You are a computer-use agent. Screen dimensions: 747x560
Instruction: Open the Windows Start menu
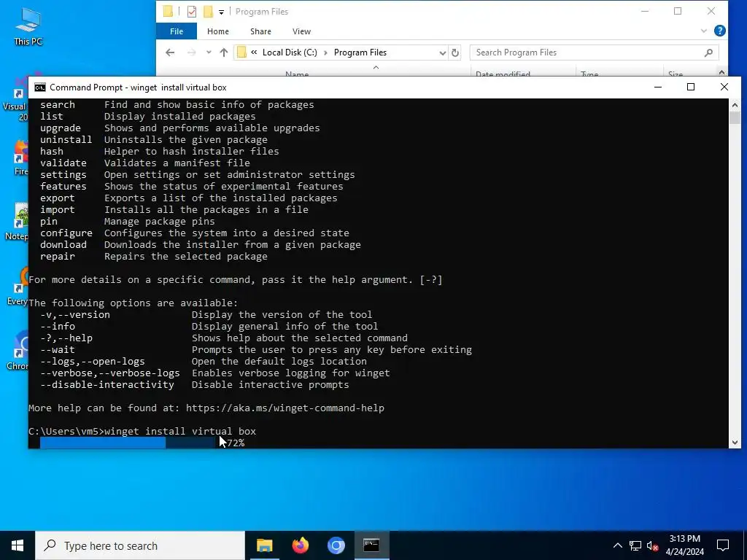(18, 545)
